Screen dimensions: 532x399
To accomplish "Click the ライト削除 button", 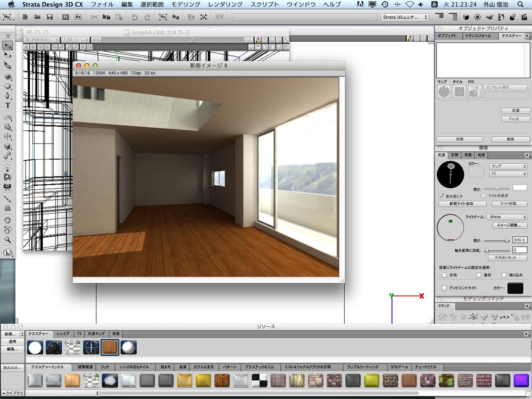I will [508, 204].
